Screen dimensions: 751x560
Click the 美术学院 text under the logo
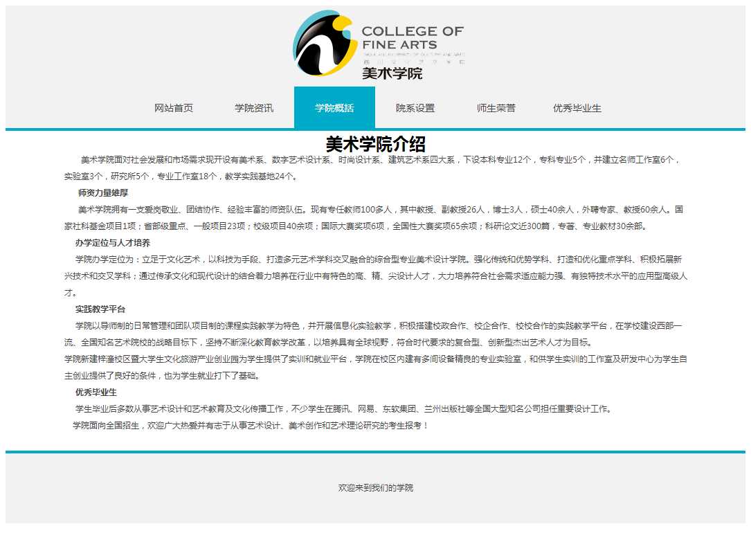point(392,73)
